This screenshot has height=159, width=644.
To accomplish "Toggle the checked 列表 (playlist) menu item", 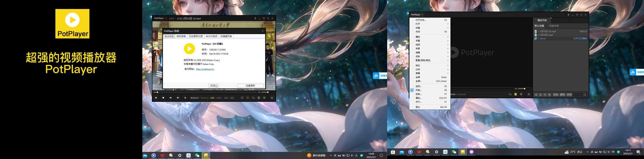I will [418, 90].
